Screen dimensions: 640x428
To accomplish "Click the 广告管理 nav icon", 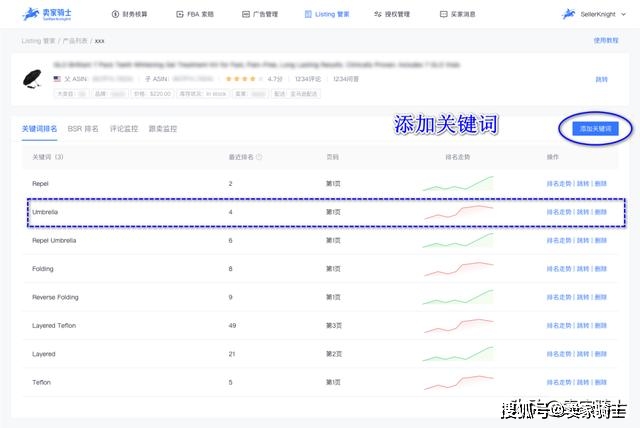I will pos(246,14).
